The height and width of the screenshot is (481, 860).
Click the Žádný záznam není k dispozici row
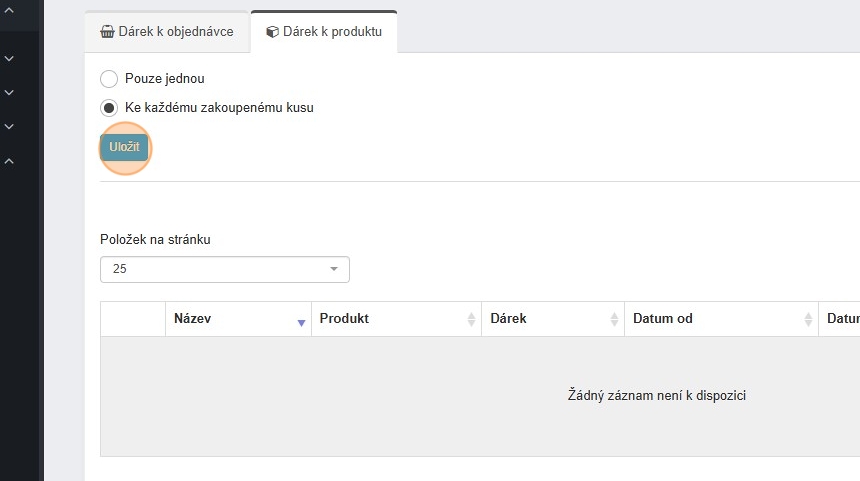pos(656,396)
